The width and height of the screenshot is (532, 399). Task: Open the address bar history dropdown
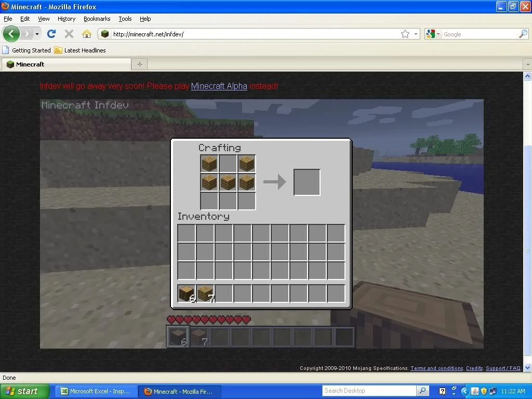pos(416,34)
